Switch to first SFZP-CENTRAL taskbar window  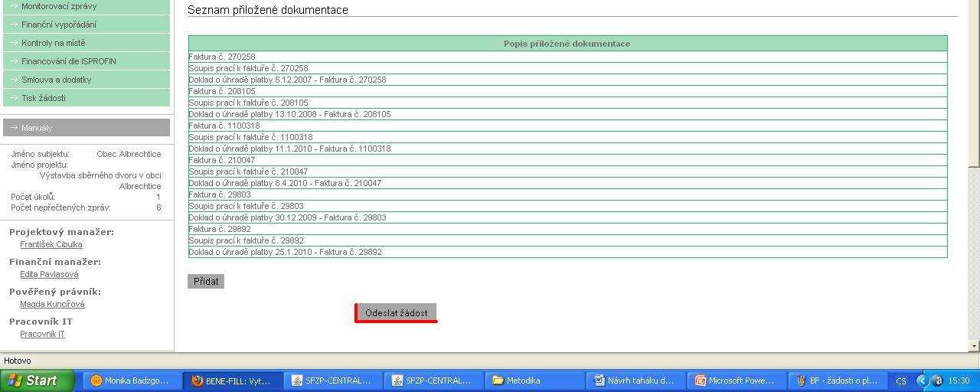click(x=332, y=381)
